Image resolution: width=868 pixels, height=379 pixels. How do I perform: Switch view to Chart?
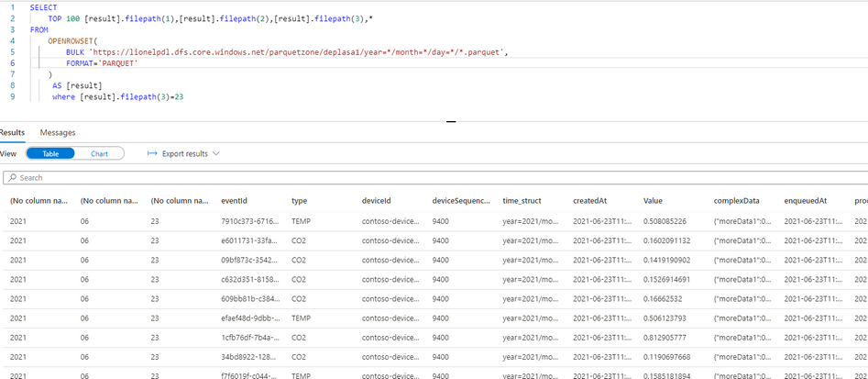(x=100, y=153)
